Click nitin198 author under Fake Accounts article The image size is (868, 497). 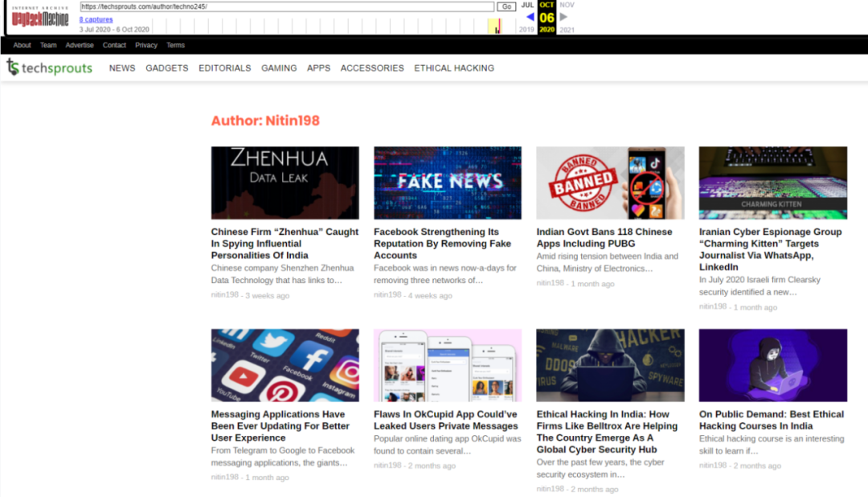[387, 295]
